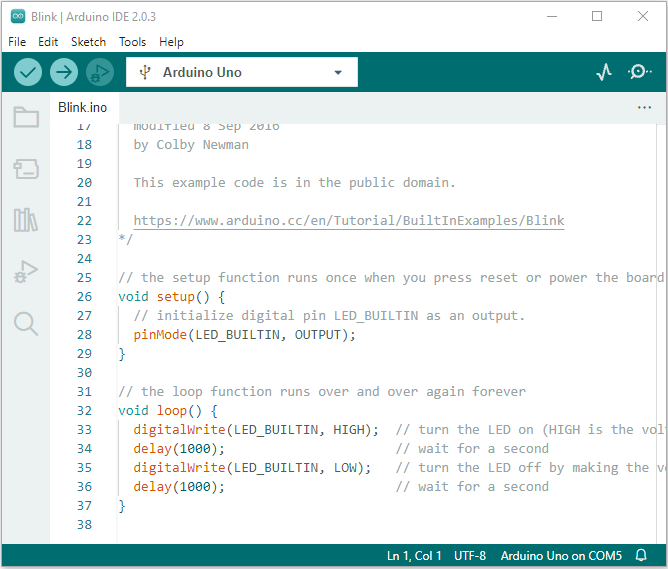Viewport: 668px width, 569px height.
Task: Open the File menu
Action: [17, 42]
